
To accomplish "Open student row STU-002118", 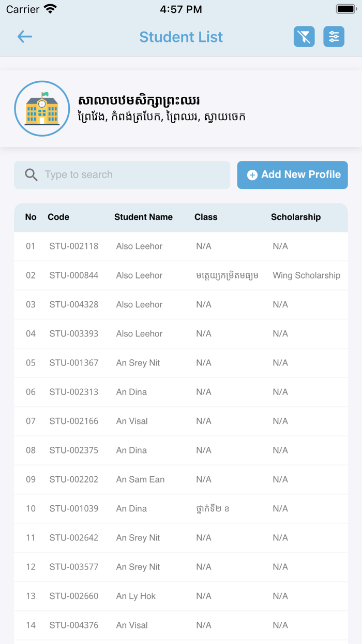I will 181,246.
